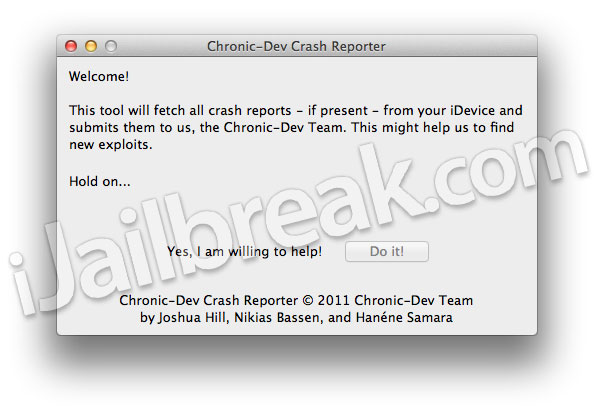Click the greyed-out zoom window button

111,46
